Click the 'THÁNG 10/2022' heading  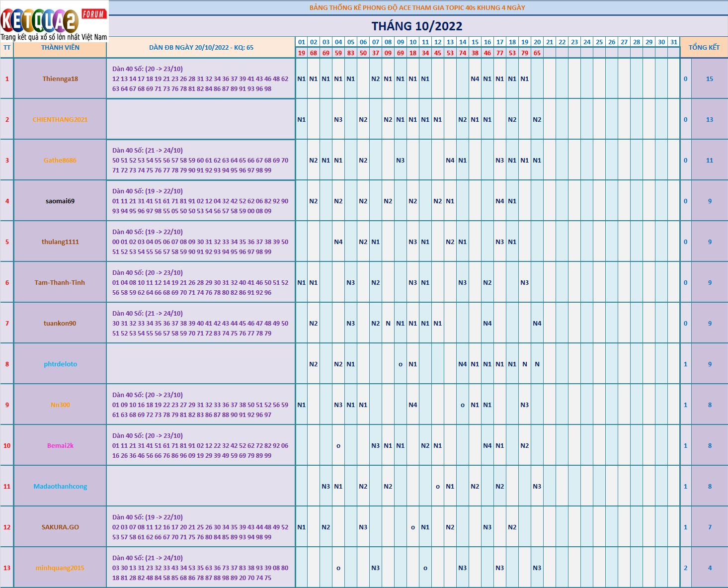tap(417, 26)
